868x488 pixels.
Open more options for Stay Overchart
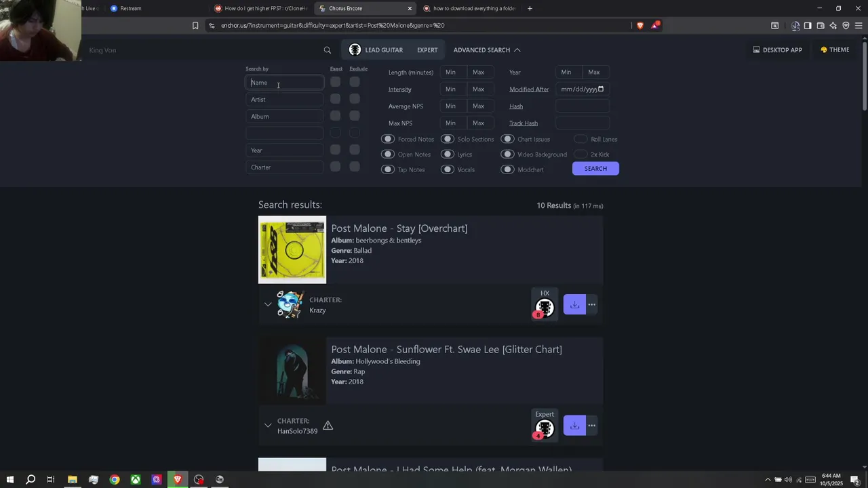click(592, 305)
